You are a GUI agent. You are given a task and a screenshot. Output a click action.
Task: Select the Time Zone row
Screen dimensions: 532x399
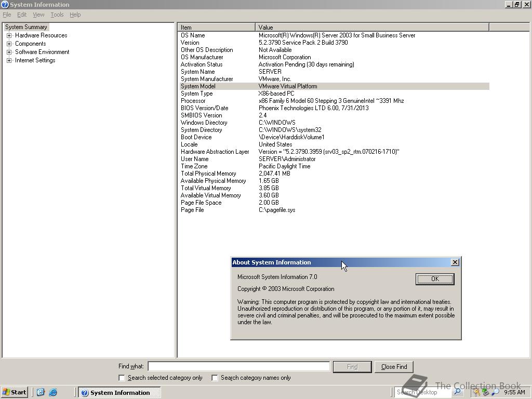(x=334, y=166)
